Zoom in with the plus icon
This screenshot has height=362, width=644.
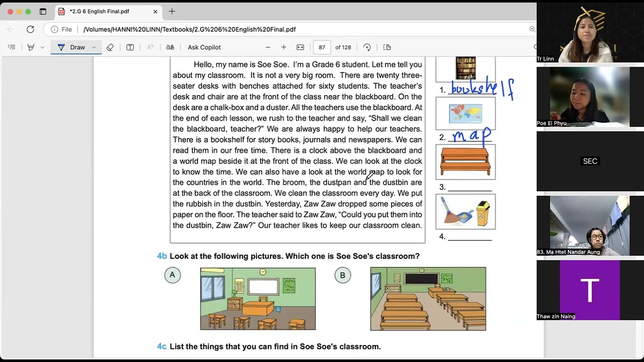284,47
